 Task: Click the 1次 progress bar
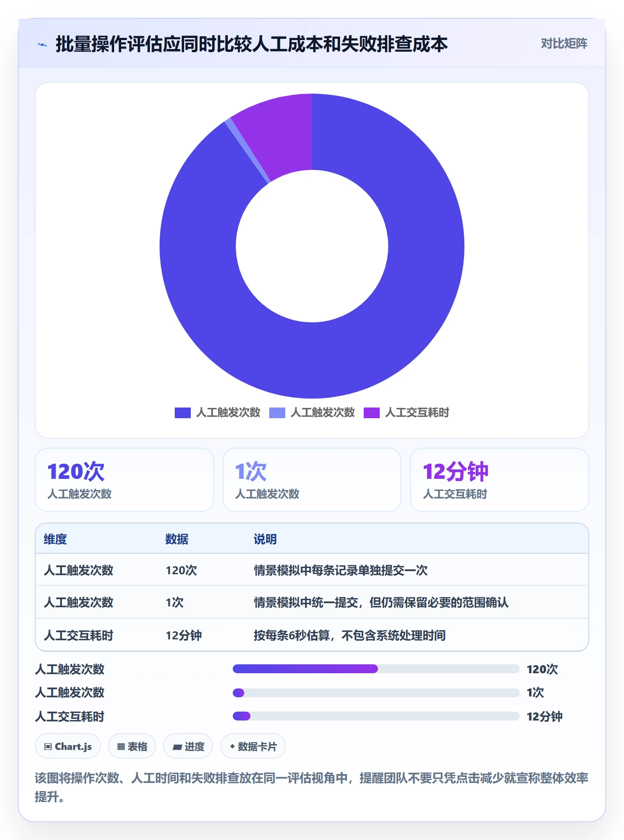coord(376,692)
